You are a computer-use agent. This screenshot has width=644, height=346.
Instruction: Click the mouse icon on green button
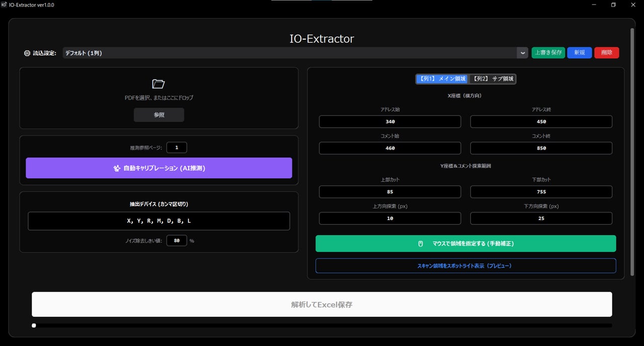(421, 244)
